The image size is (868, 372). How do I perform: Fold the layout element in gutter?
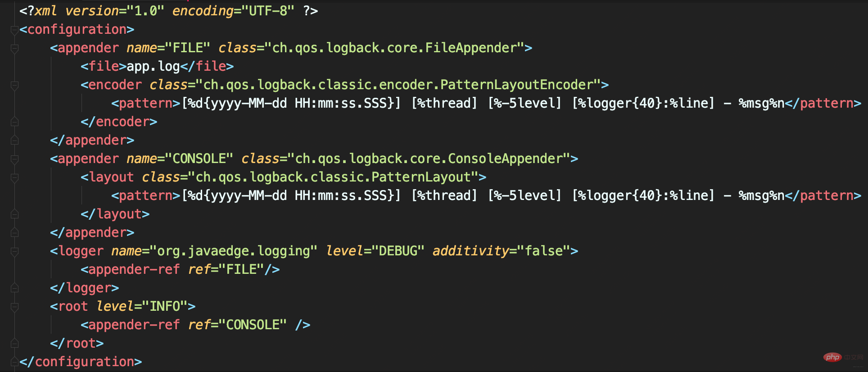pyautogui.click(x=14, y=178)
